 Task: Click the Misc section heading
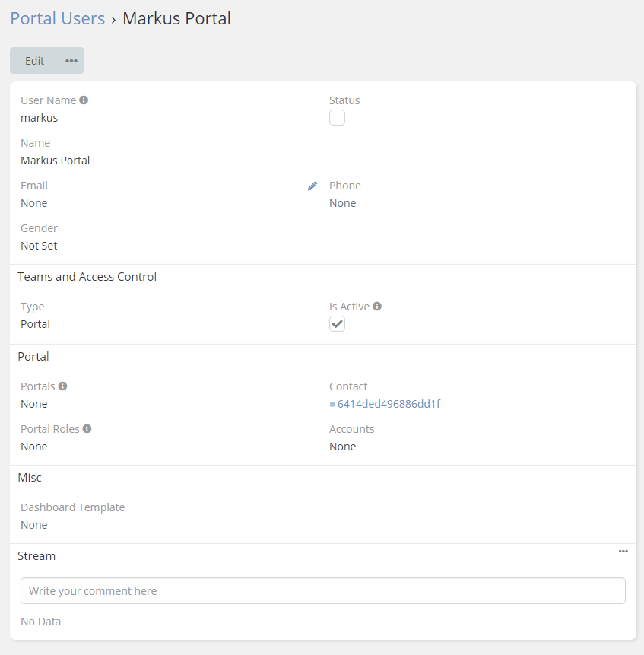[30, 478]
